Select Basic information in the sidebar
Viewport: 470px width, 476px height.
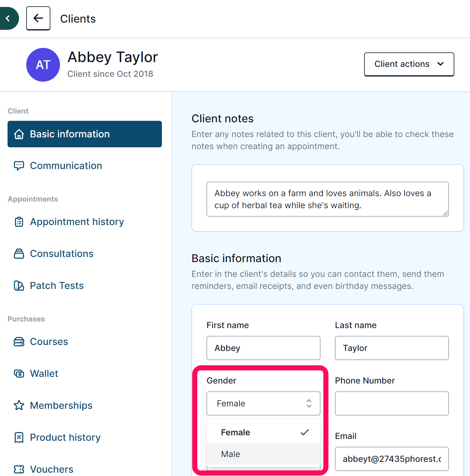tap(85, 134)
